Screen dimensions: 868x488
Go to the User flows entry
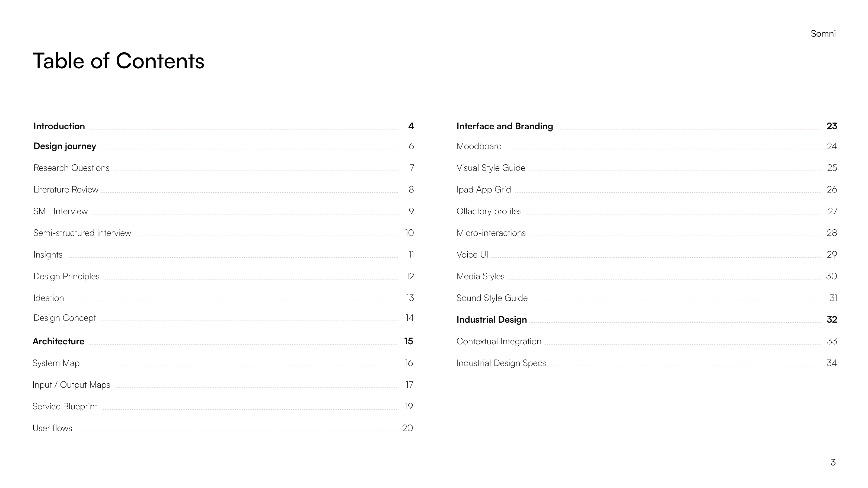52,428
